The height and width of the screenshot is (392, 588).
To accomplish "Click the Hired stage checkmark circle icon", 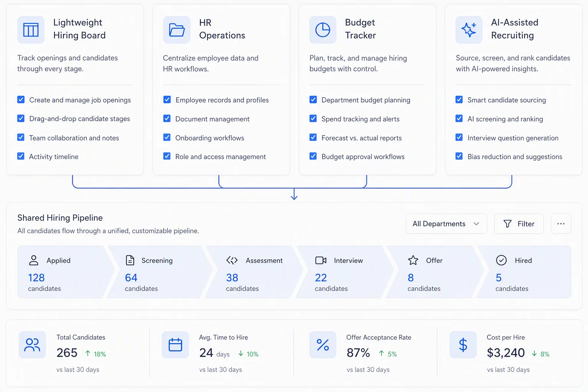I will pos(501,260).
